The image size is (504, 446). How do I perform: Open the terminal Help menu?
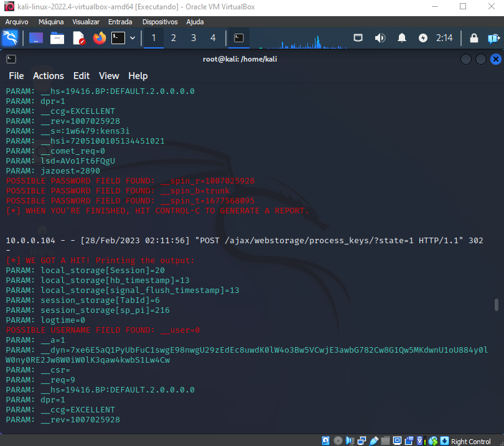138,76
